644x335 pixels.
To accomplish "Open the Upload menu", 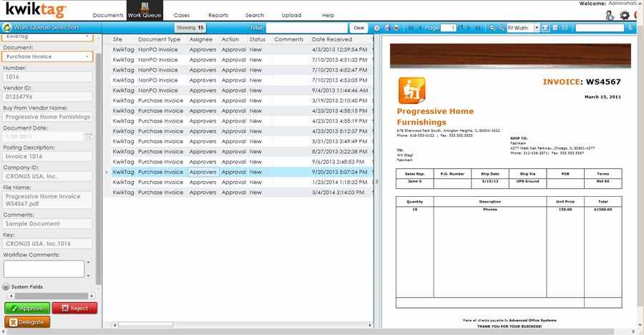I will 291,15.
